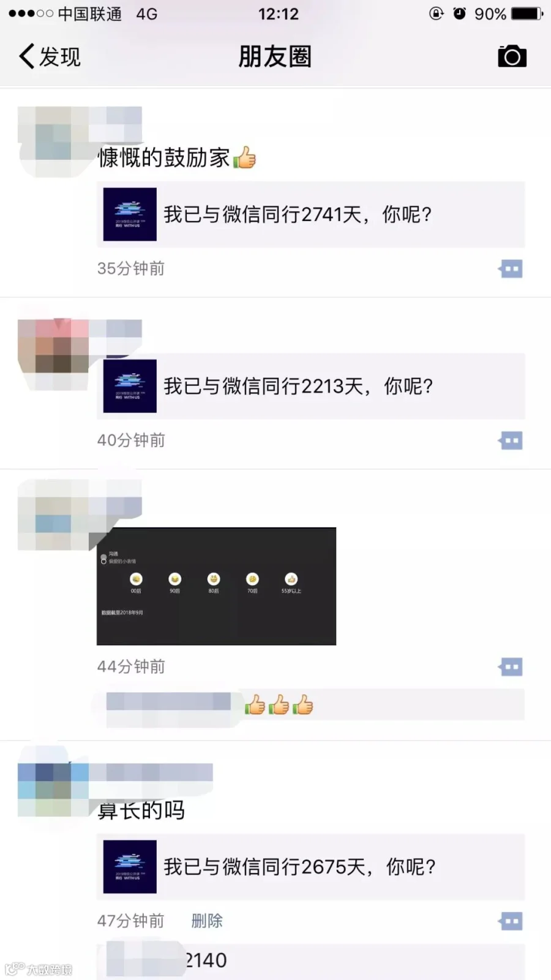The image size is (551, 980).
Task: Open comment menu on the 44分钟前 post
Action: coord(511,667)
